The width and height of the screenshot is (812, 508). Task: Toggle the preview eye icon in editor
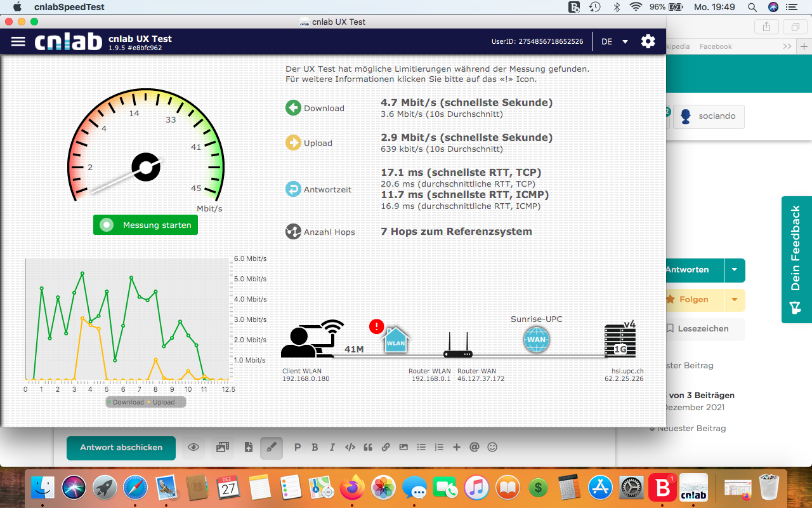pos(193,448)
